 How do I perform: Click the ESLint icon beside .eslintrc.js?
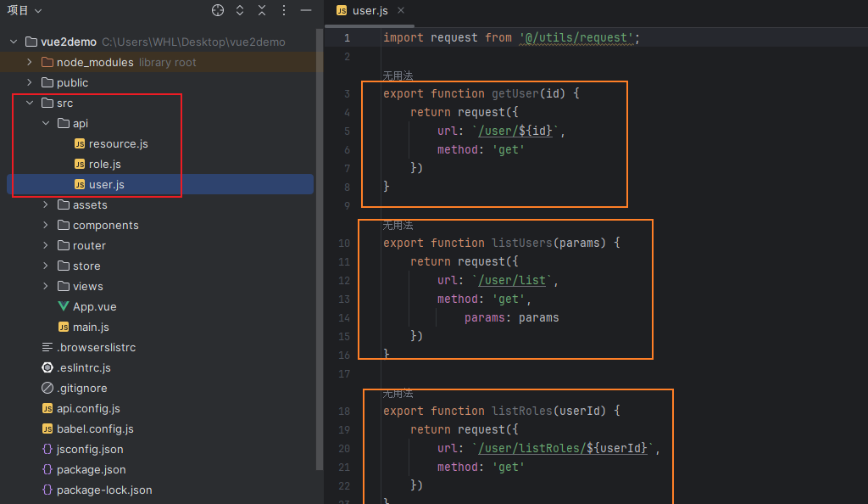(x=47, y=367)
